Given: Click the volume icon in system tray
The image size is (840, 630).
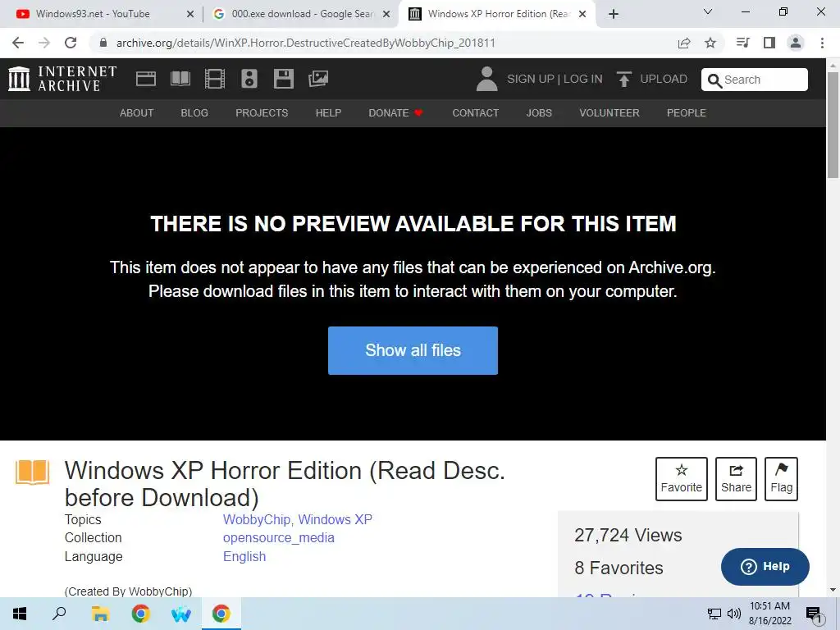Looking at the screenshot, I should 734,614.
